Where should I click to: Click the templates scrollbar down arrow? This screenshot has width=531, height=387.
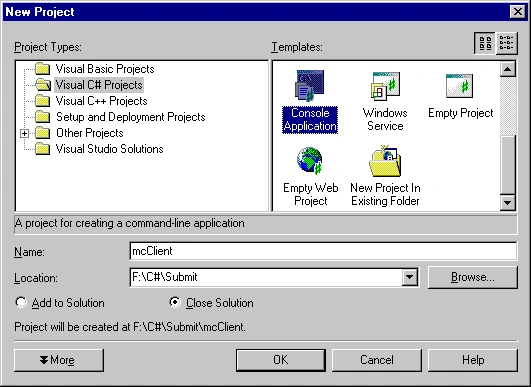(507, 203)
